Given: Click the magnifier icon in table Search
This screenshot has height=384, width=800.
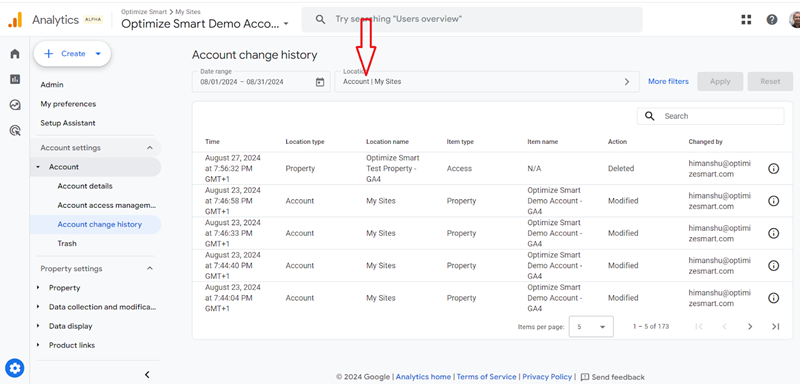Looking at the screenshot, I should click(649, 116).
